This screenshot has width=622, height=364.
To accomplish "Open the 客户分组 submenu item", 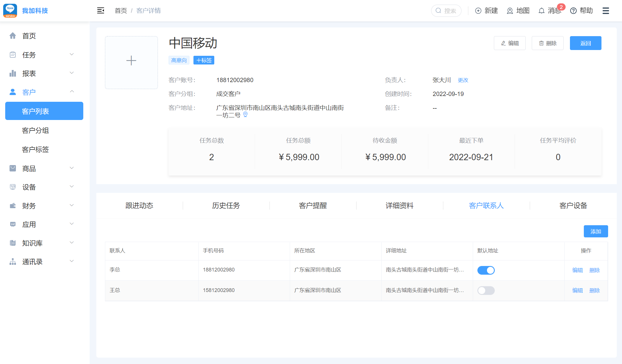I will coord(35,130).
